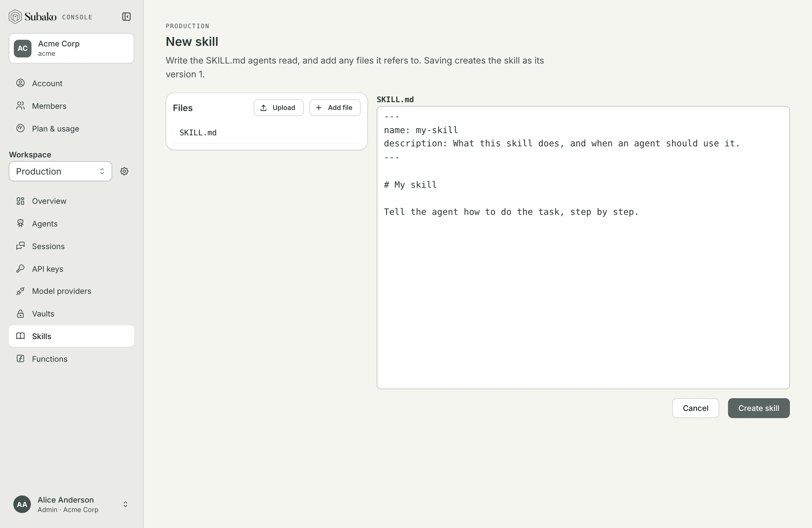Image resolution: width=812 pixels, height=528 pixels.
Task: Click the 'name: my-skill' line
Action: click(421, 130)
